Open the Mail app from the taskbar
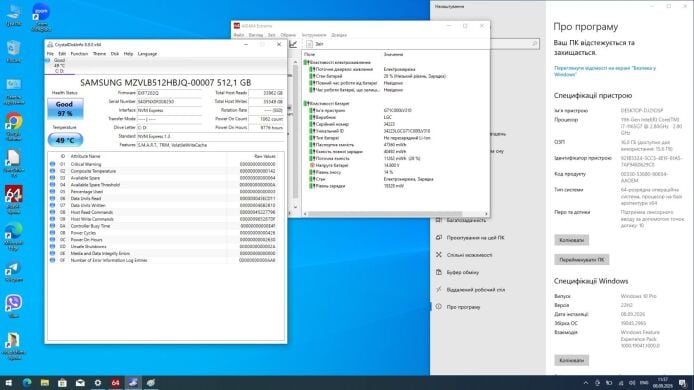The width and height of the screenshot is (694, 390). tap(80, 382)
